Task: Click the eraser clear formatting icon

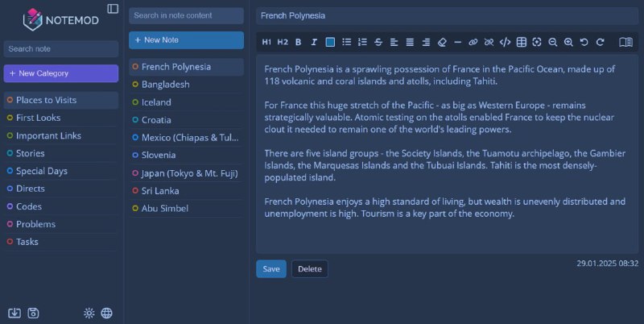Action: [x=442, y=42]
